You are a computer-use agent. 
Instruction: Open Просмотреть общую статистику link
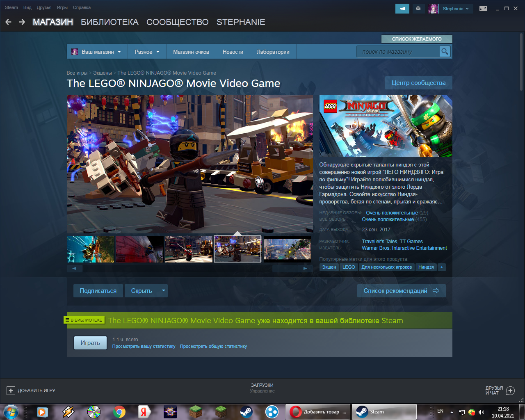coord(213,346)
